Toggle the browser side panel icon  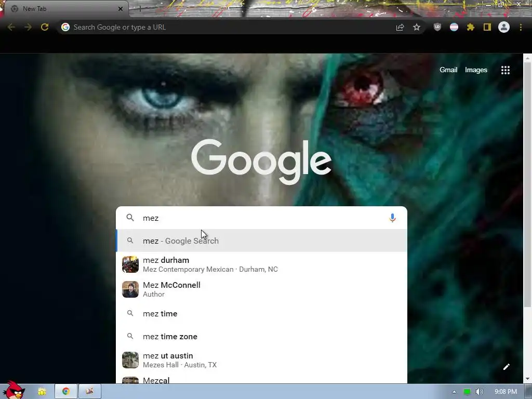pos(487,27)
